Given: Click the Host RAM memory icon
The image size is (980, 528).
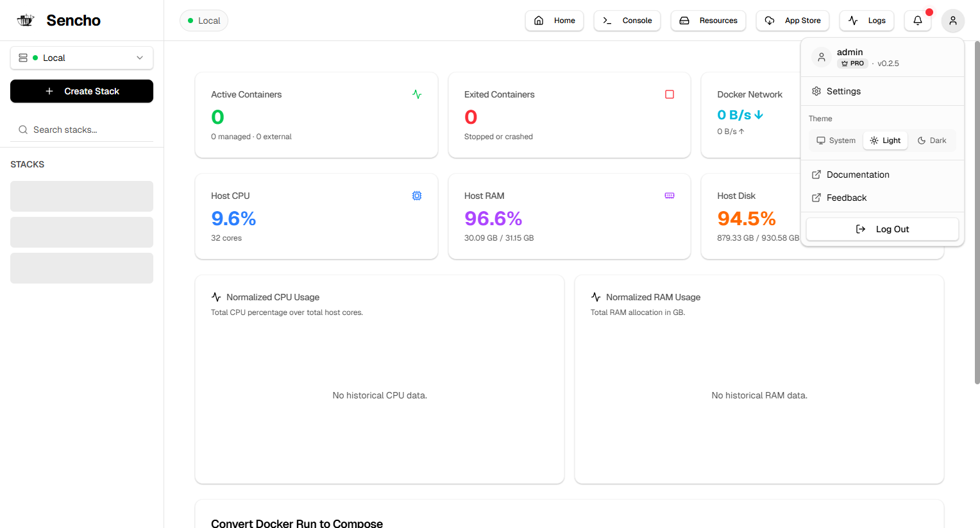Looking at the screenshot, I should point(670,196).
